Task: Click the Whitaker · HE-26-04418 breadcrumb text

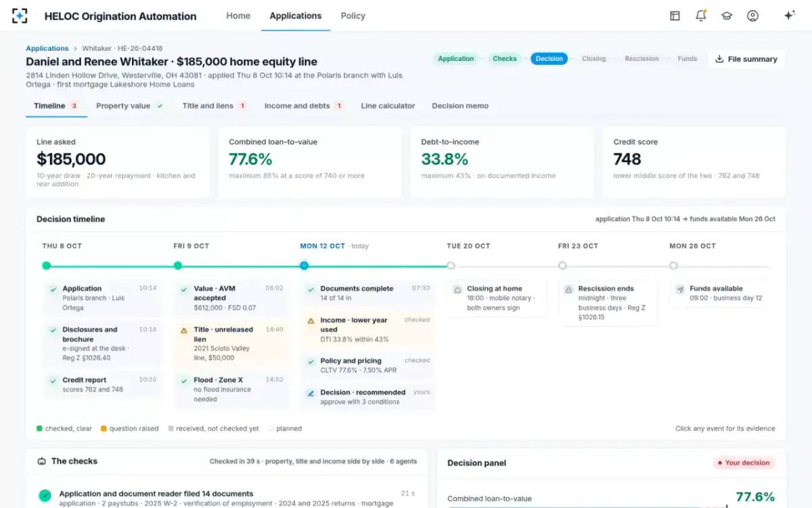Action: (x=122, y=49)
